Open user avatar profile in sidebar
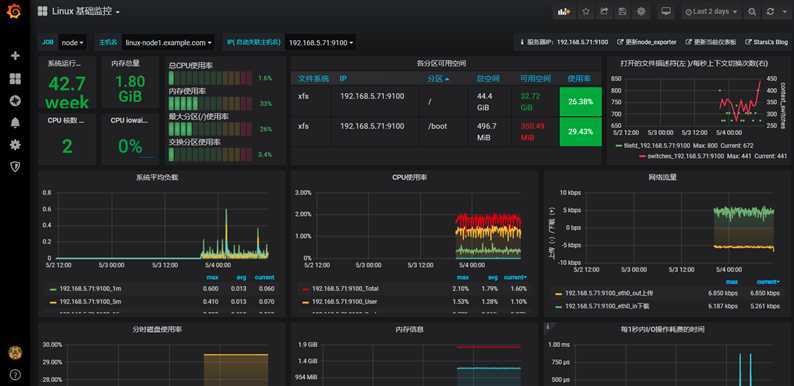Viewport: 794px width, 386px height. [15, 353]
